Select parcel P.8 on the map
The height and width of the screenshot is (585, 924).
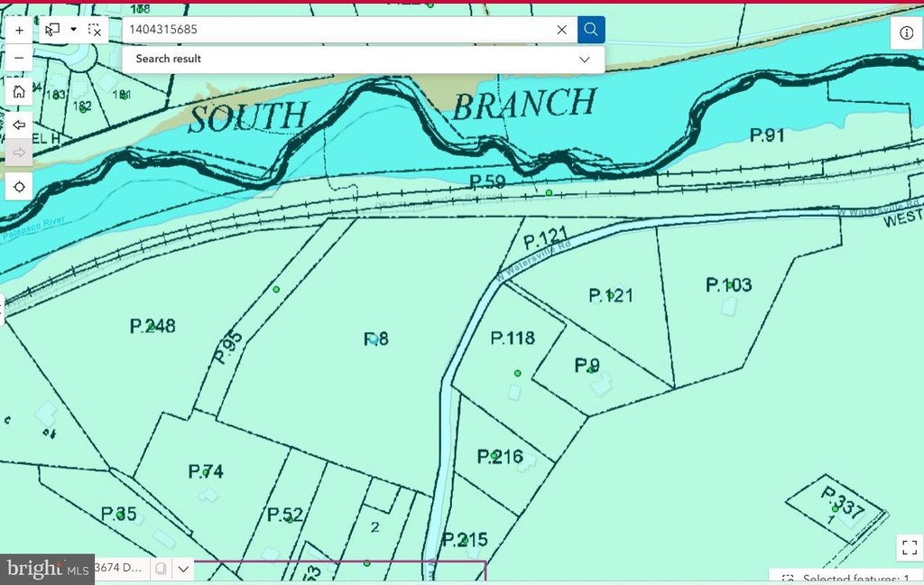coord(376,339)
